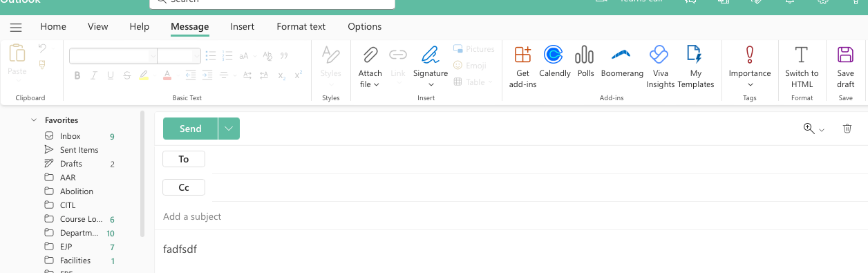This screenshot has height=273, width=868.
Task: Click the Cc recipients button
Action: pos(184,187)
